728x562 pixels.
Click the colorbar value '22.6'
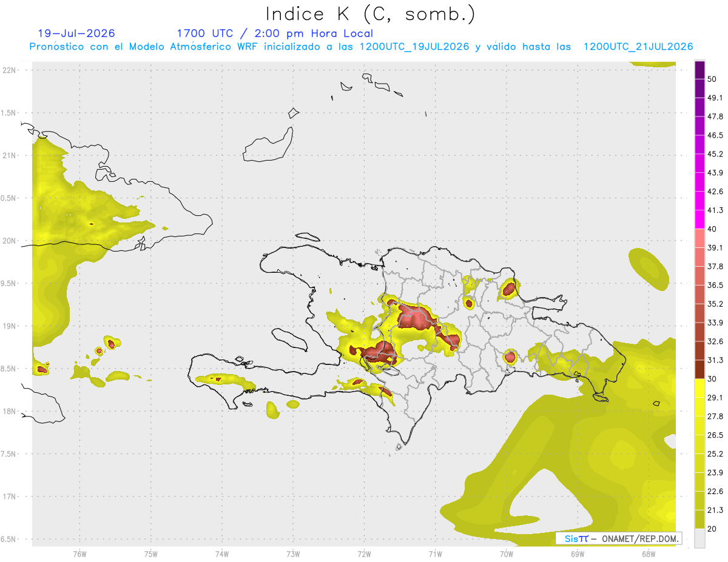pos(715,492)
